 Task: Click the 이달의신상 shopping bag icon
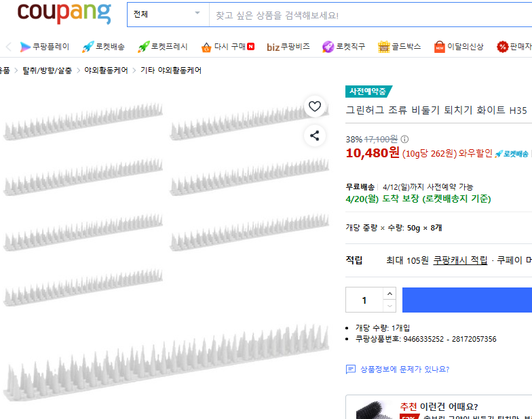coord(440,47)
